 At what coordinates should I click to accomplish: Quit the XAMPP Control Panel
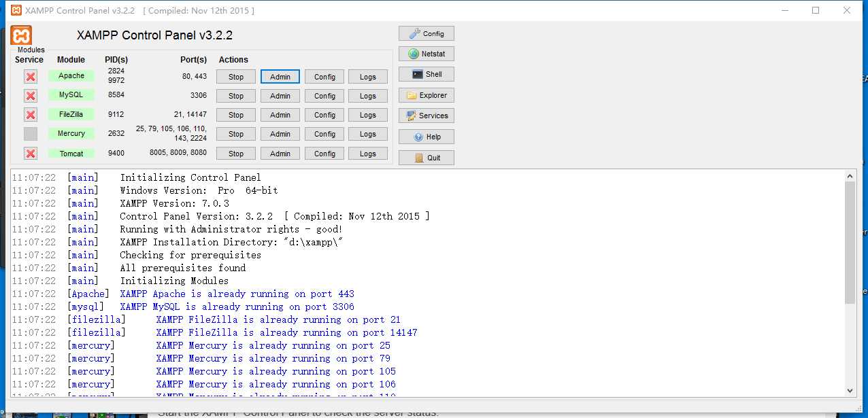click(427, 158)
